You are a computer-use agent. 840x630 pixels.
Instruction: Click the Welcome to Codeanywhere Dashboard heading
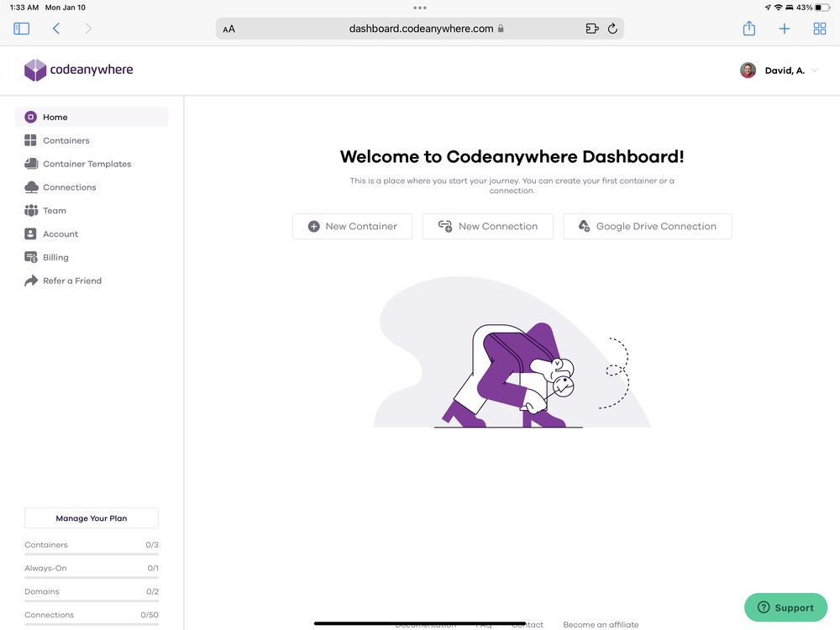(512, 156)
